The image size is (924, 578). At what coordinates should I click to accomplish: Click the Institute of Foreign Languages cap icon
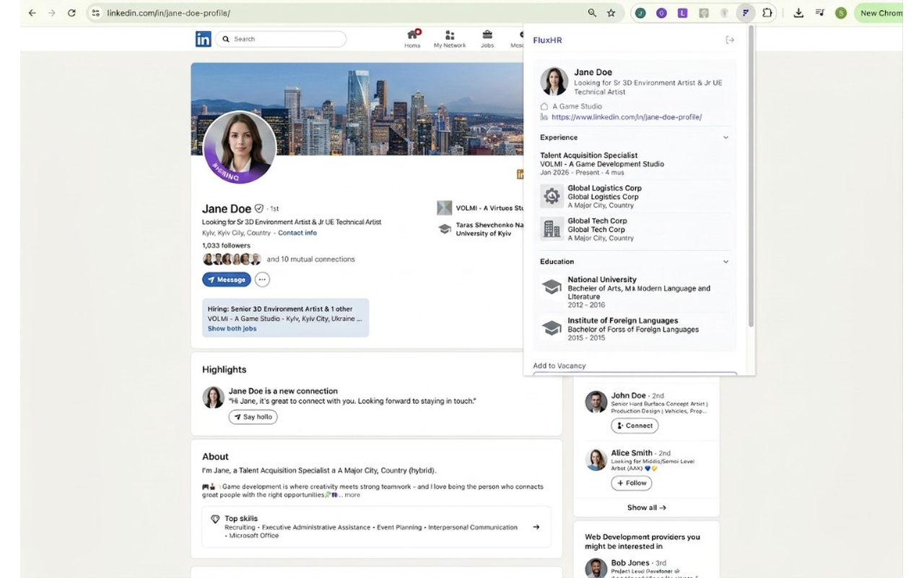coord(552,328)
